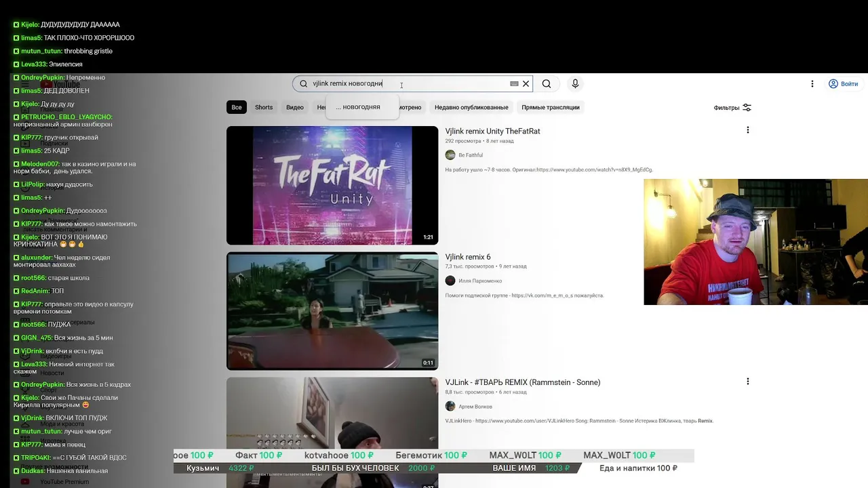The image size is (868, 488).
Task: Click ticker entry 'Бегемотик 100 ₽'
Action: pyautogui.click(x=431, y=455)
